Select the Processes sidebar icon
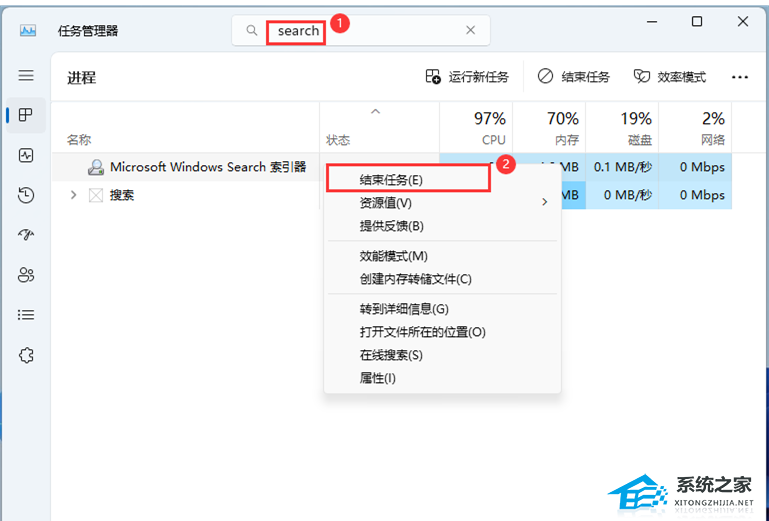 click(x=26, y=115)
